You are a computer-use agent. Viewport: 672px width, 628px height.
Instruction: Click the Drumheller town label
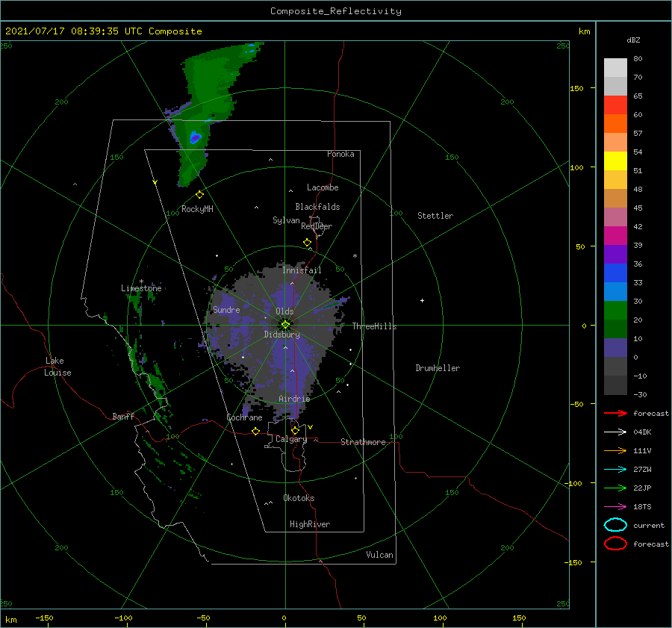pos(438,368)
